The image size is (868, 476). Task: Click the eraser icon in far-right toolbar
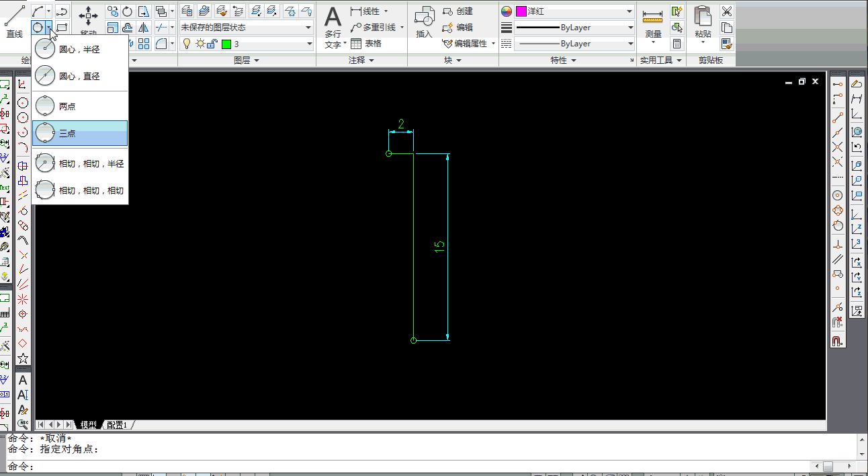[x=857, y=84]
